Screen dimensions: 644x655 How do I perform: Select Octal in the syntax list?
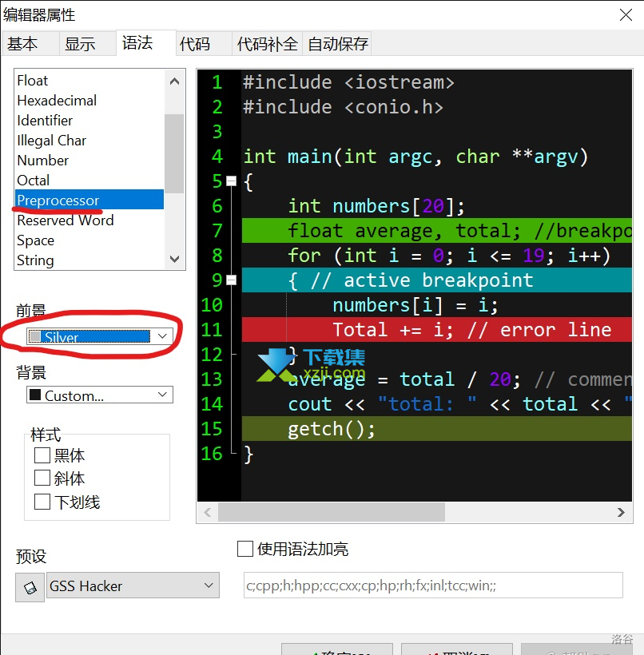pyautogui.click(x=89, y=180)
